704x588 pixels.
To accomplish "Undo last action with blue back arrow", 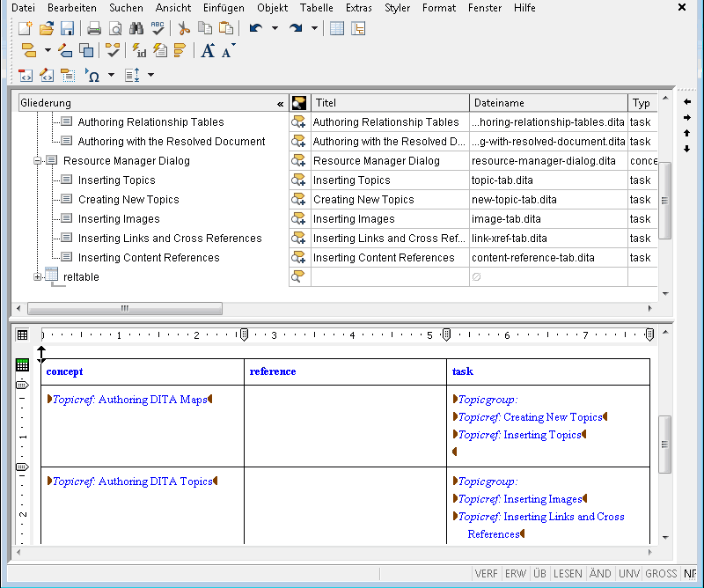I will pyautogui.click(x=256, y=28).
